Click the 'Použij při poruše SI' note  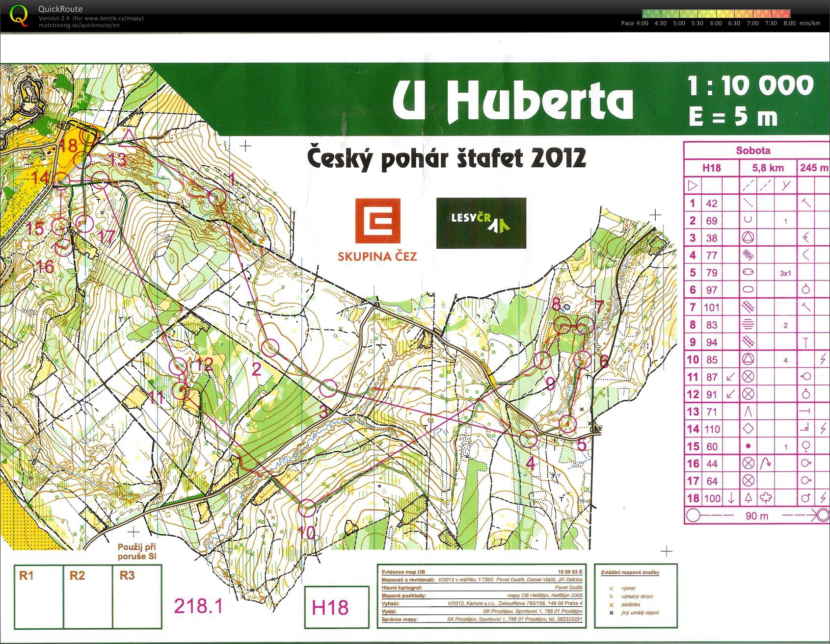pos(136,552)
